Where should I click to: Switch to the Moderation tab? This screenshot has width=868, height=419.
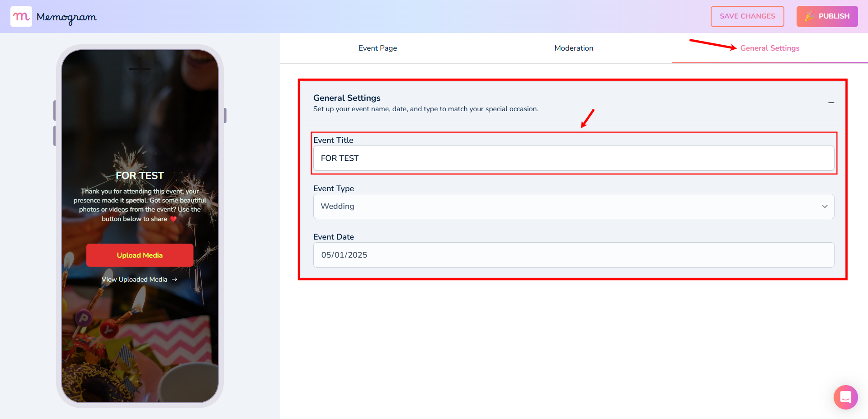(x=574, y=48)
